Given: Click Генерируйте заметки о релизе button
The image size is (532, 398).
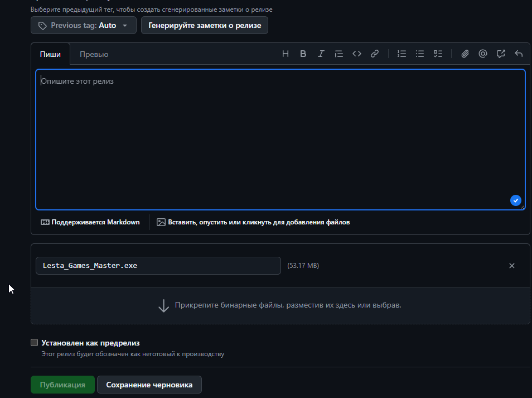Looking at the screenshot, I should [205, 25].
